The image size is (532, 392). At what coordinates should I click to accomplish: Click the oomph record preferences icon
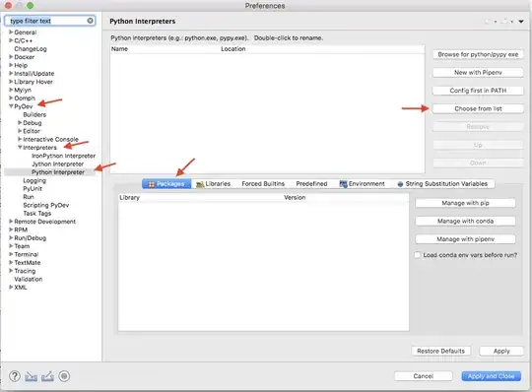click(64, 376)
